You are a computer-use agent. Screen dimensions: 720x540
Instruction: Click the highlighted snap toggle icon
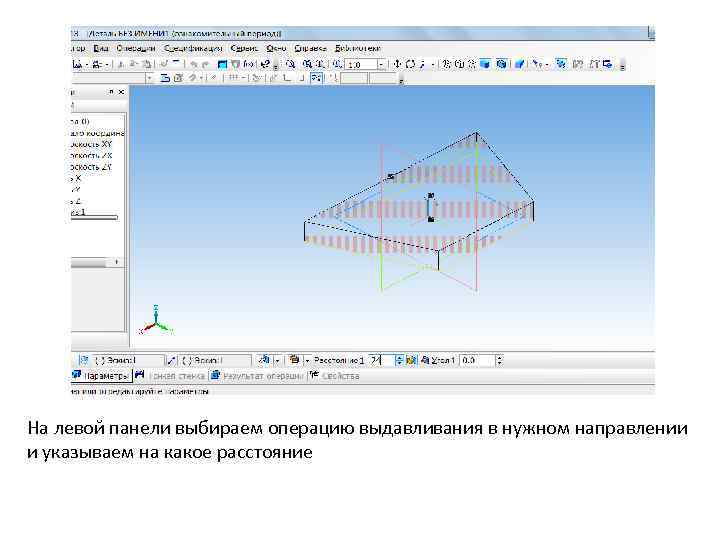click(x=316, y=78)
